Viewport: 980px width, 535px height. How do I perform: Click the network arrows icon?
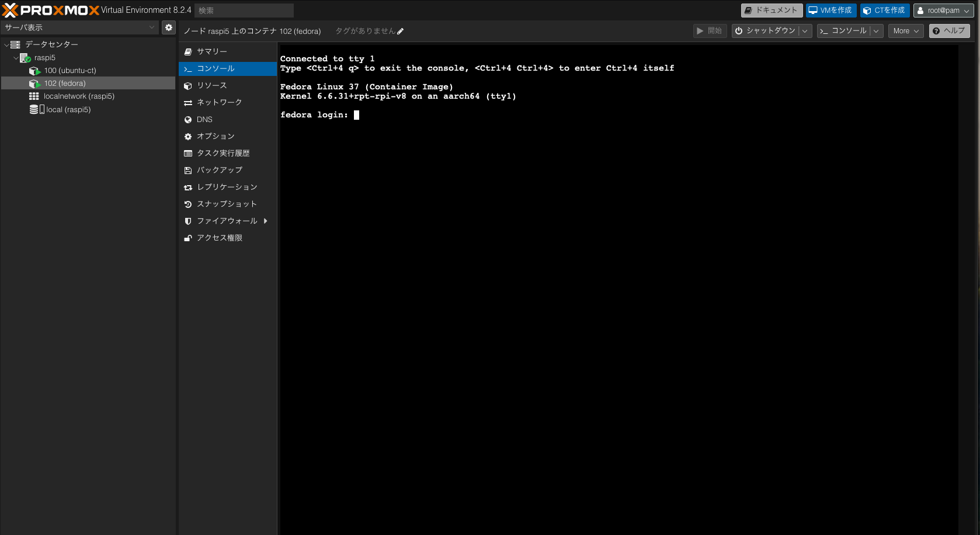tap(188, 103)
